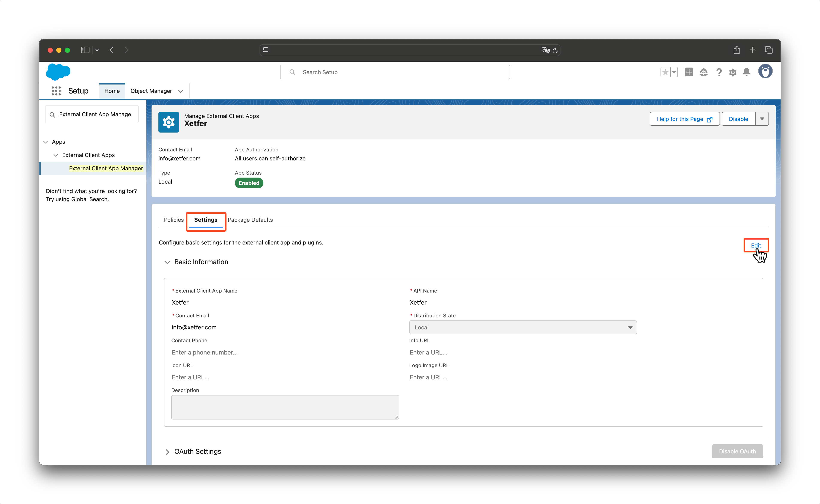Select the Settings tab
The image size is (820, 504).
click(x=205, y=220)
